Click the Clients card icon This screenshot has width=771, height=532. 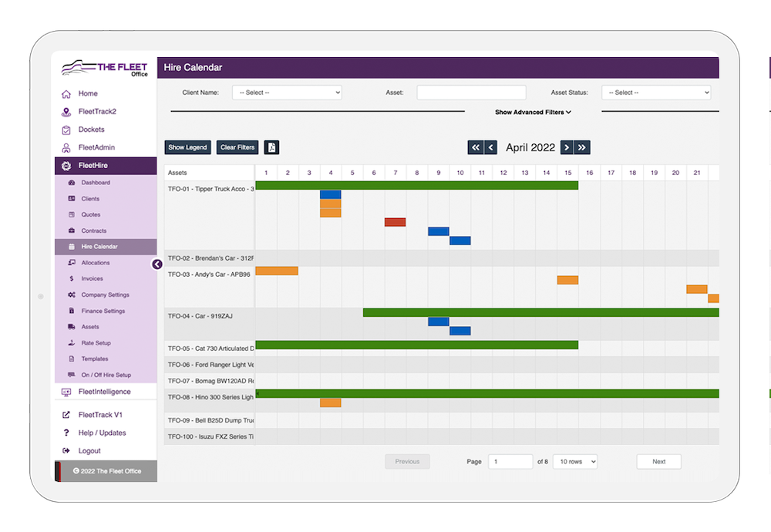tap(71, 199)
